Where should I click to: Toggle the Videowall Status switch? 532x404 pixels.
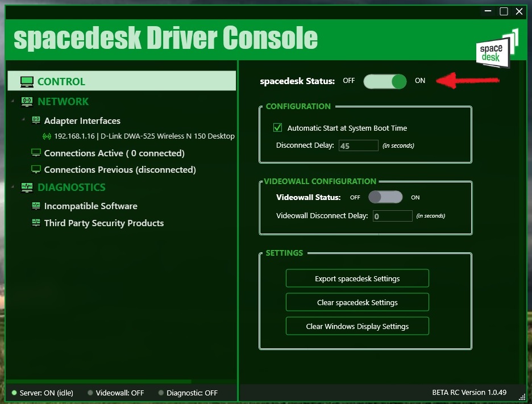(385, 197)
